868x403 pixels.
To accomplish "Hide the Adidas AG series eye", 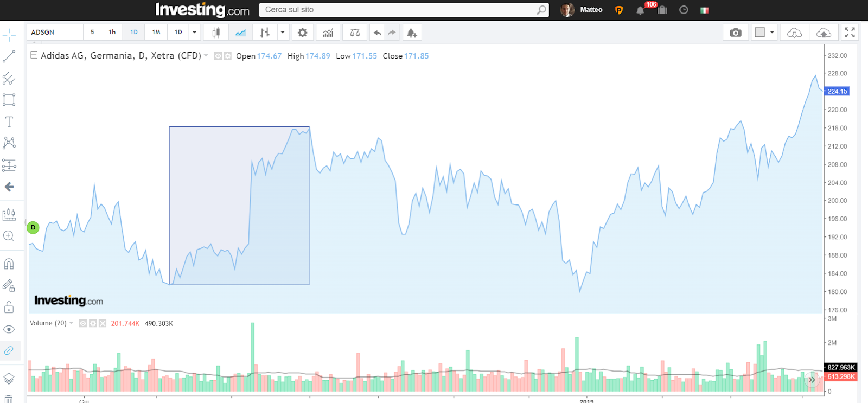I will [218, 56].
